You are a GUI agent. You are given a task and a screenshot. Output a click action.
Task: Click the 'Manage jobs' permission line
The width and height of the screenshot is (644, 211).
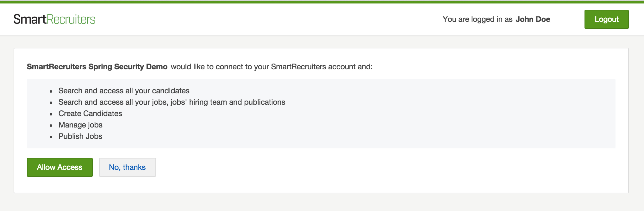(x=80, y=125)
